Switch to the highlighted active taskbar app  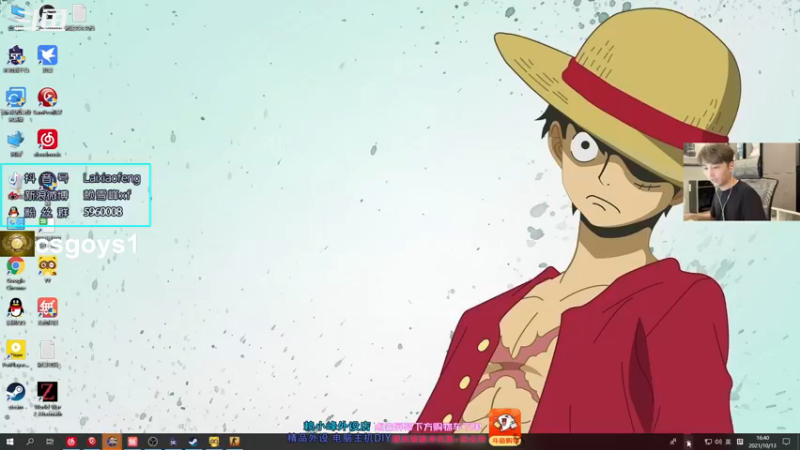[x=112, y=441]
